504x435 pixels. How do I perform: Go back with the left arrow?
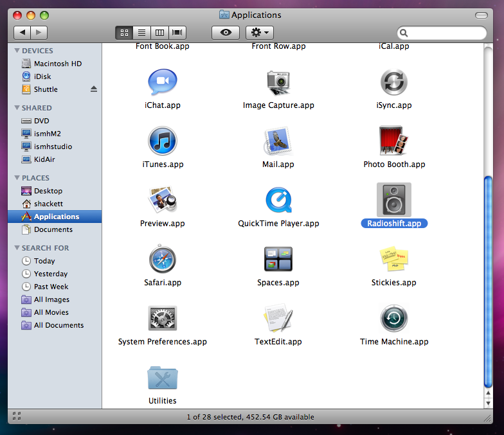(22, 32)
